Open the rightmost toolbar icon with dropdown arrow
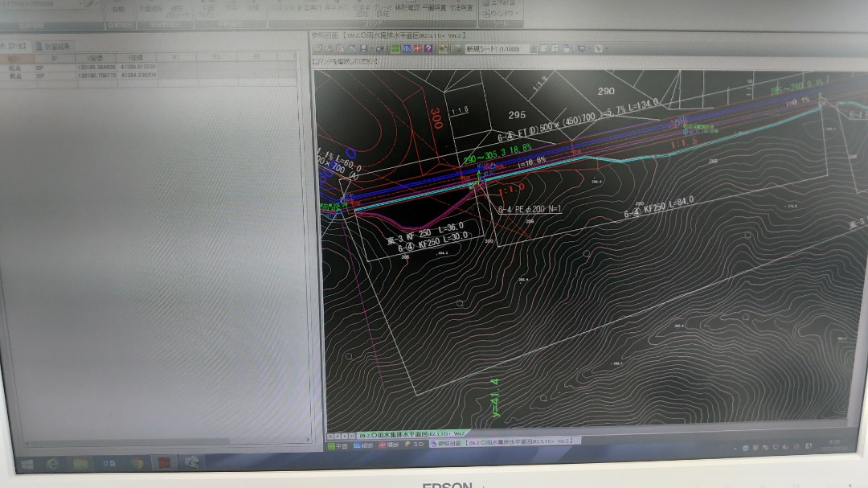Viewport: 868px width, 488px height. coord(600,49)
